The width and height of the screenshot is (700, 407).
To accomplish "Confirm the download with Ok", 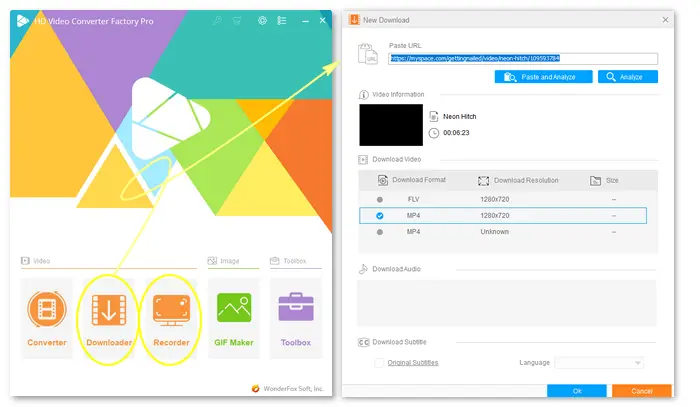I will (x=577, y=391).
